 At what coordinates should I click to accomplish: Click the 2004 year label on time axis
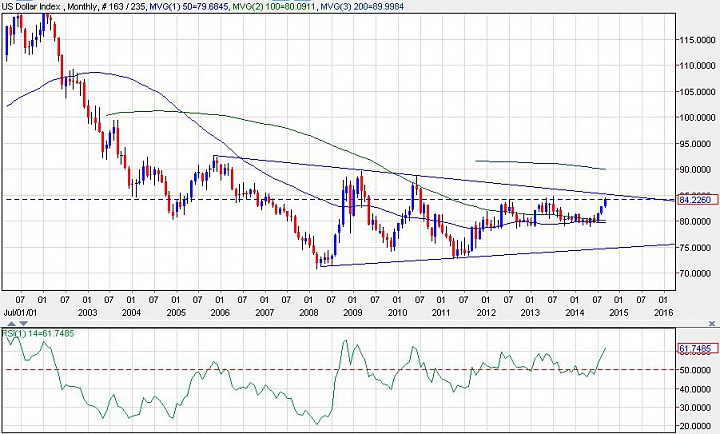click(131, 313)
